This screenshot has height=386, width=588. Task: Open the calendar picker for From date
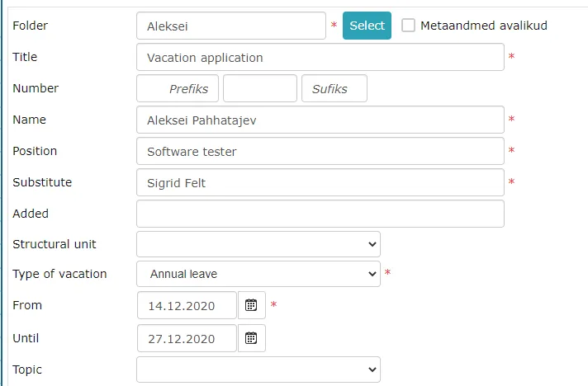252,305
